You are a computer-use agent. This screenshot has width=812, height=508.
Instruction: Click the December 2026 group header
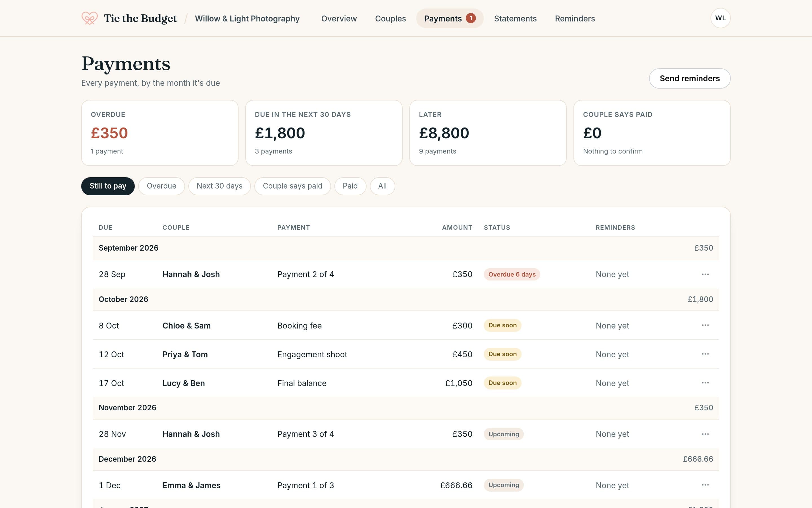point(406,459)
